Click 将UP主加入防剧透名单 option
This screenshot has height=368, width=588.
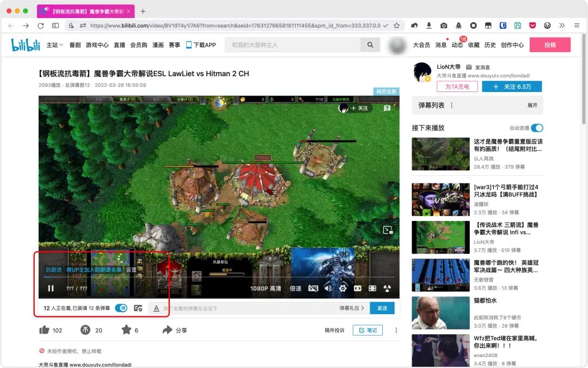click(94, 269)
